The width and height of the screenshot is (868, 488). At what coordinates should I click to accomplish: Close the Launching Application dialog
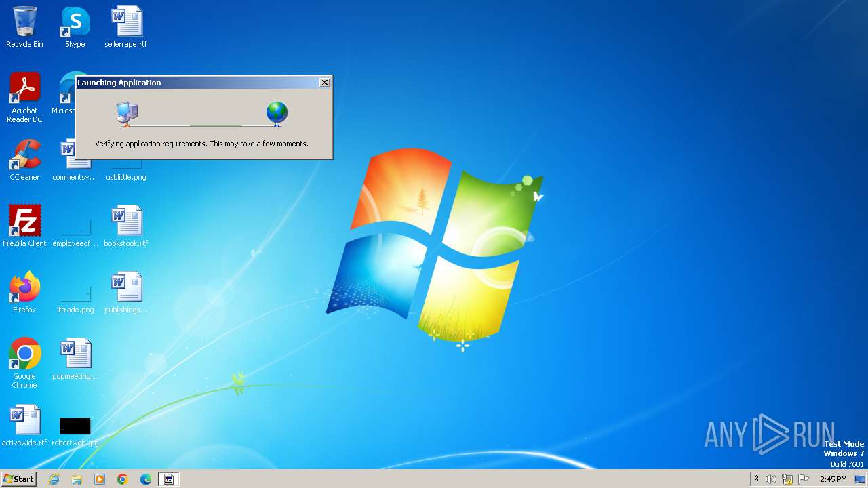click(325, 82)
